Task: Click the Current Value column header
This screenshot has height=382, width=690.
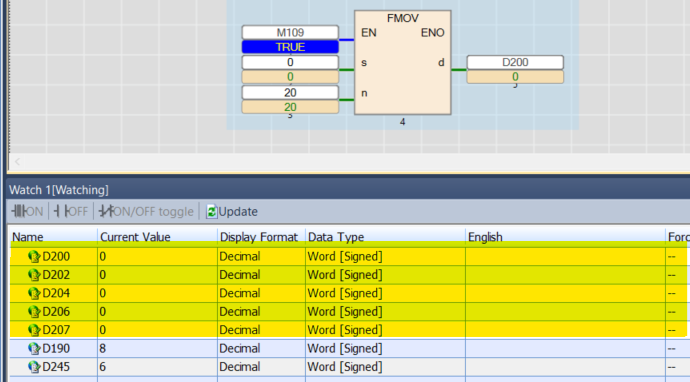Action: [157, 237]
